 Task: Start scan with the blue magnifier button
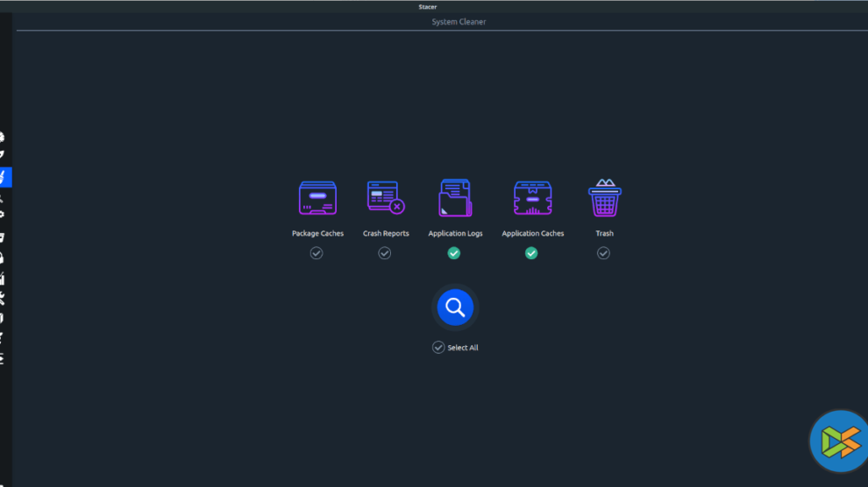(455, 307)
